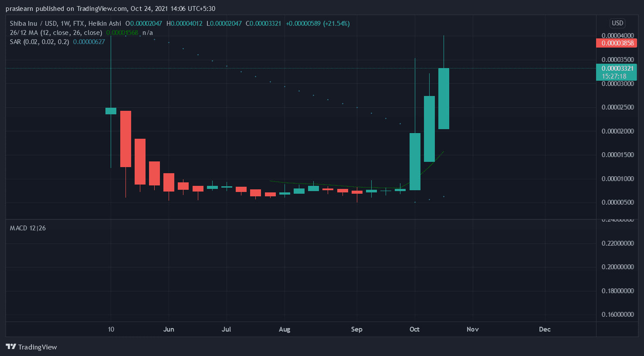Click the 0.00002500 price axis label

pos(617,107)
